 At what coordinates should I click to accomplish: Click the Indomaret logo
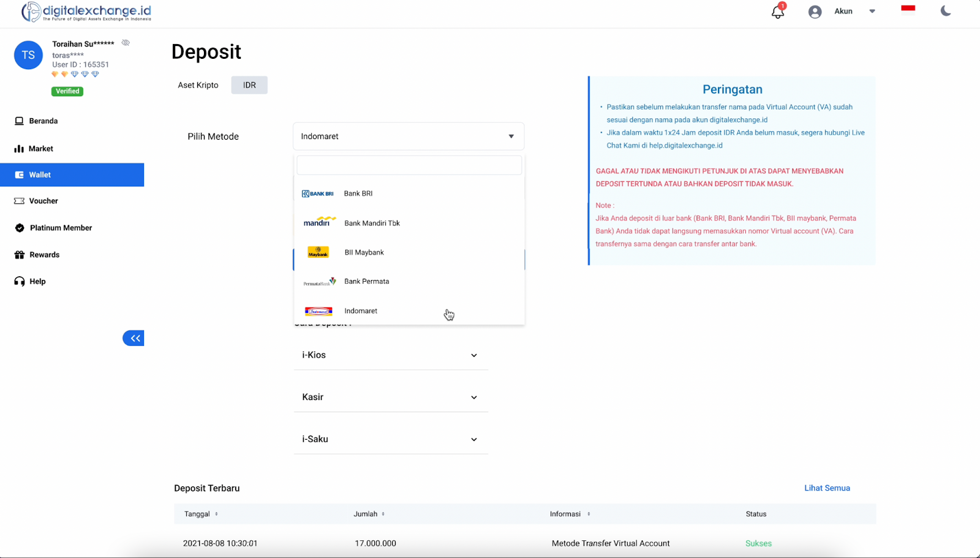point(318,311)
